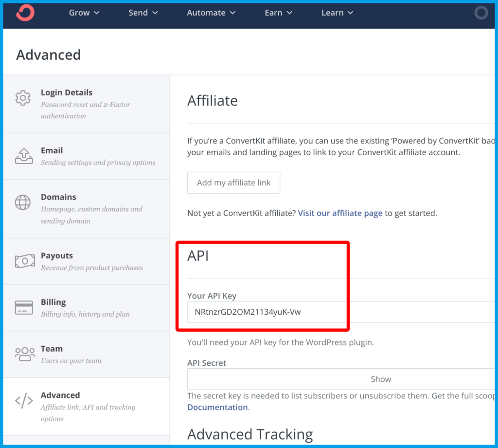Click the Login Details gear icon
This screenshot has height=448, width=498.
point(23,98)
